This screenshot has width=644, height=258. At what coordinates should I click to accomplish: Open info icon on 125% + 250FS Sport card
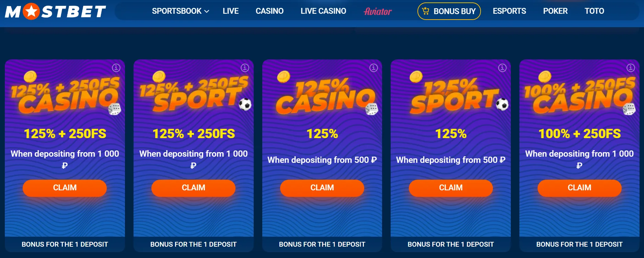(244, 68)
